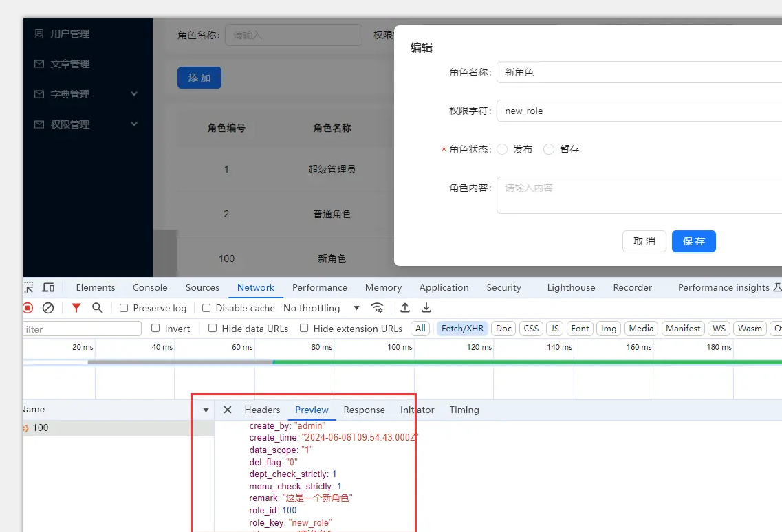Click the 权限管理 envelope icon

(x=39, y=124)
